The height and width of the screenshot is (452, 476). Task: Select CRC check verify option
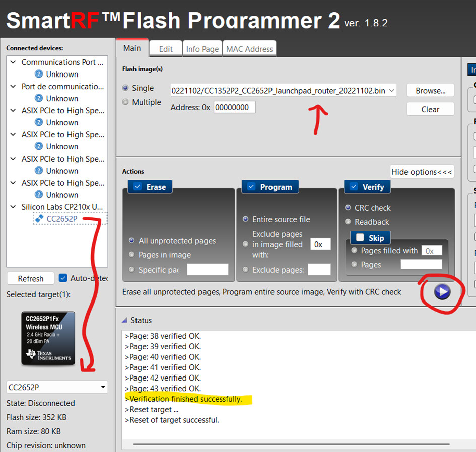[348, 208]
